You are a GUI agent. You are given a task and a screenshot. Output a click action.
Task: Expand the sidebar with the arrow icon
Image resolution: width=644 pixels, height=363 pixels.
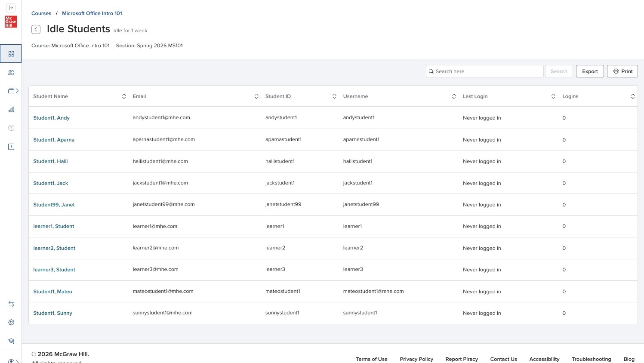[x=11, y=8]
